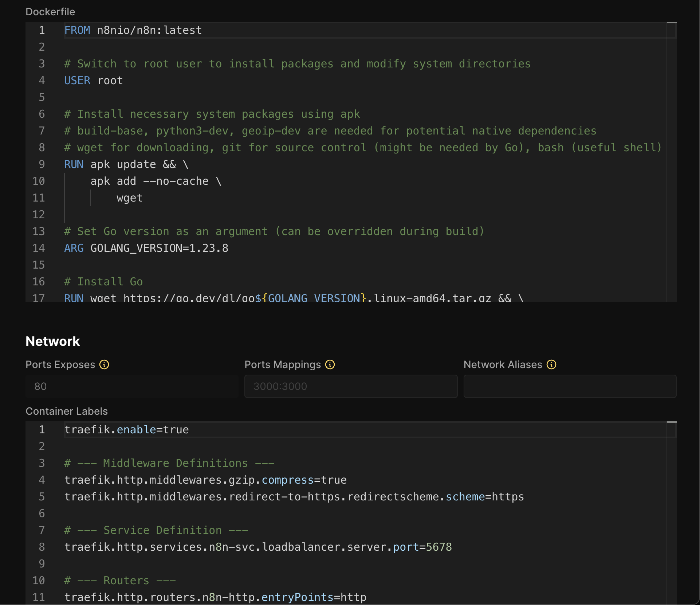Click line number 14 in Dockerfile gutter
The height and width of the screenshot is (605, 700).
39,248
